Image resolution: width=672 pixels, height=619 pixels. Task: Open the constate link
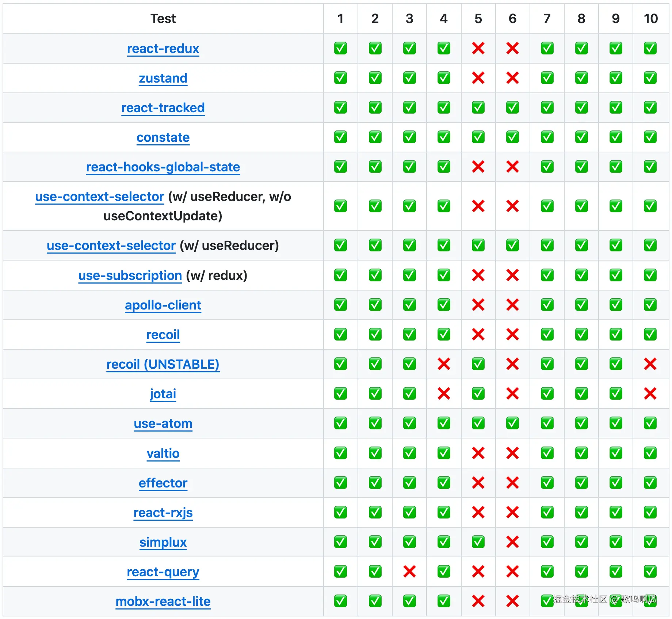(x=163, y=137)
